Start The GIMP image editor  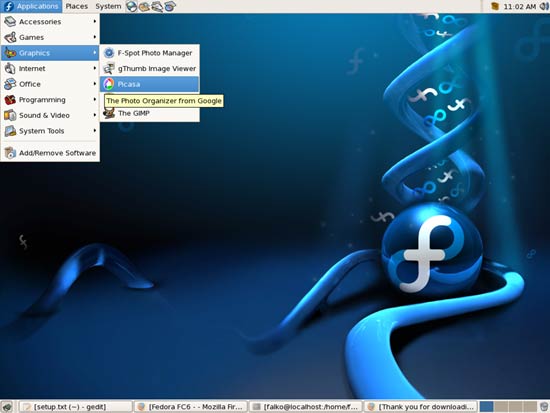(150, 113)
